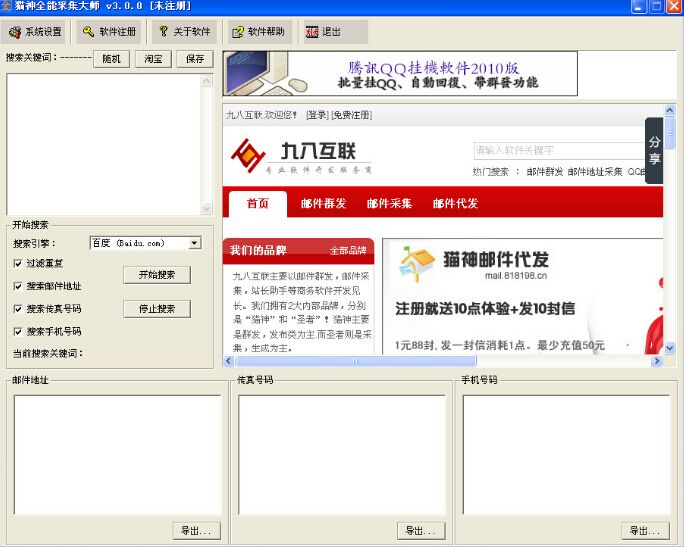Click 导出 button under 邮件地址 list
This screenshot has width=684, height=547.
point(195,530)
